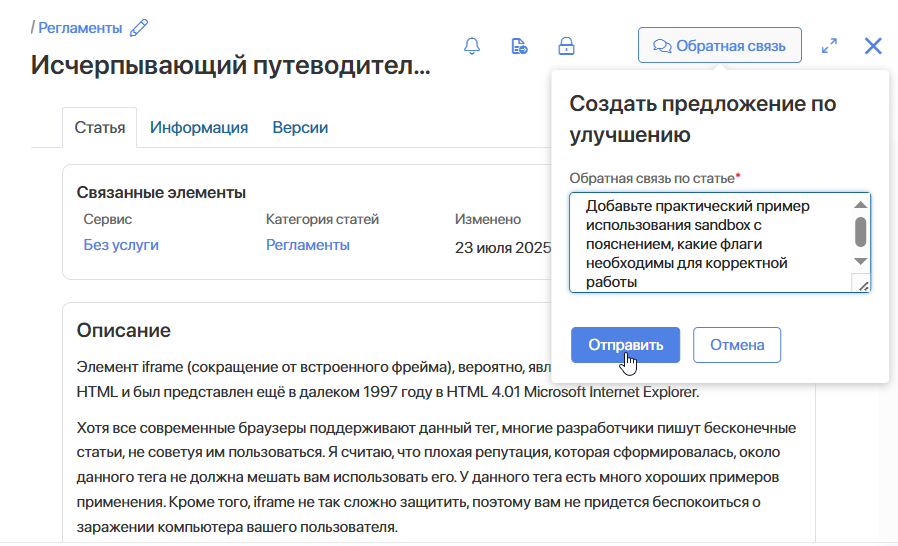This screenshot has width=898, height=546.
Task: Open the Версии tab
Action: click(300, 128)
